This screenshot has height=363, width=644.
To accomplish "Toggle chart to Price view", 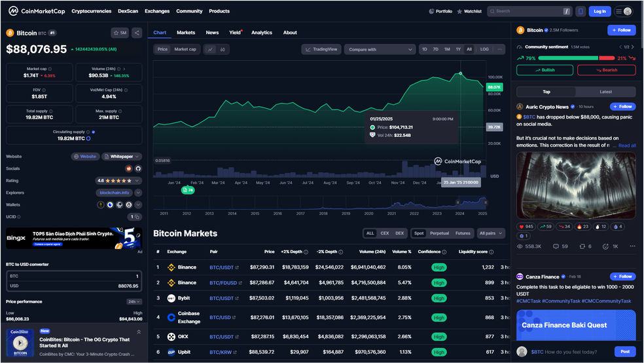I will [x=163, y=49].
